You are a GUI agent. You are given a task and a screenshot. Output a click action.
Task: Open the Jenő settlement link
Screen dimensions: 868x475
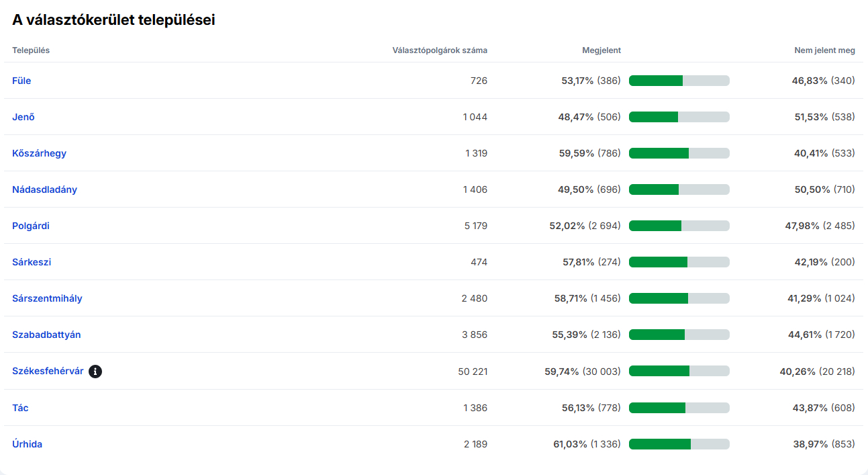coord(23,117)
